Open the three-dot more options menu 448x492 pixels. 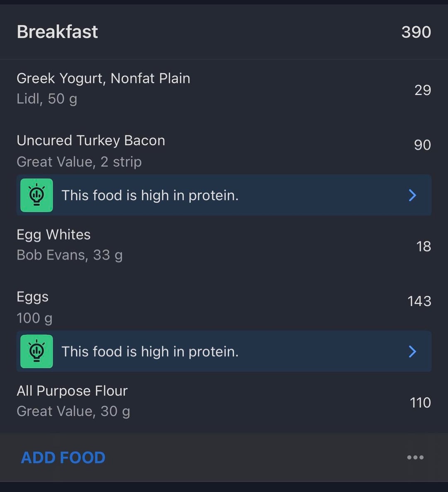pos(415,457)
